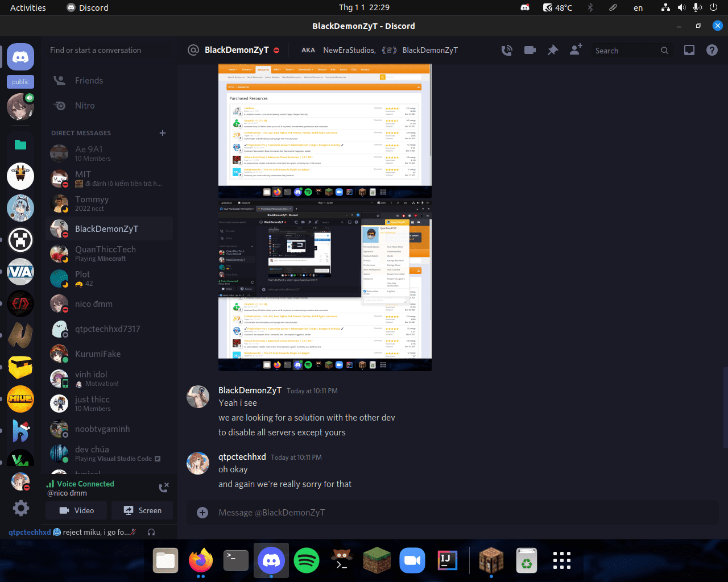Start a voice call with BlackDemonZyT

[x=507, y=50]
